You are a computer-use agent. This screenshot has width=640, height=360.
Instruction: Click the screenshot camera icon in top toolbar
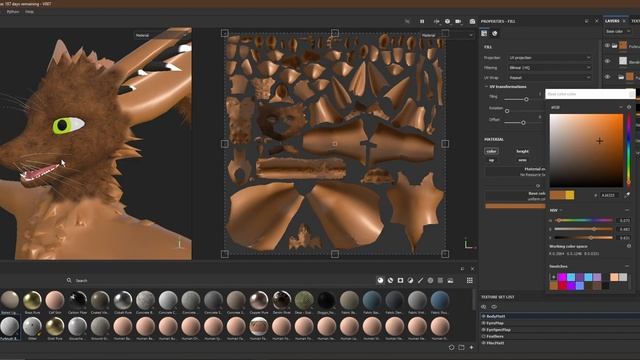(x=472, y=21)
